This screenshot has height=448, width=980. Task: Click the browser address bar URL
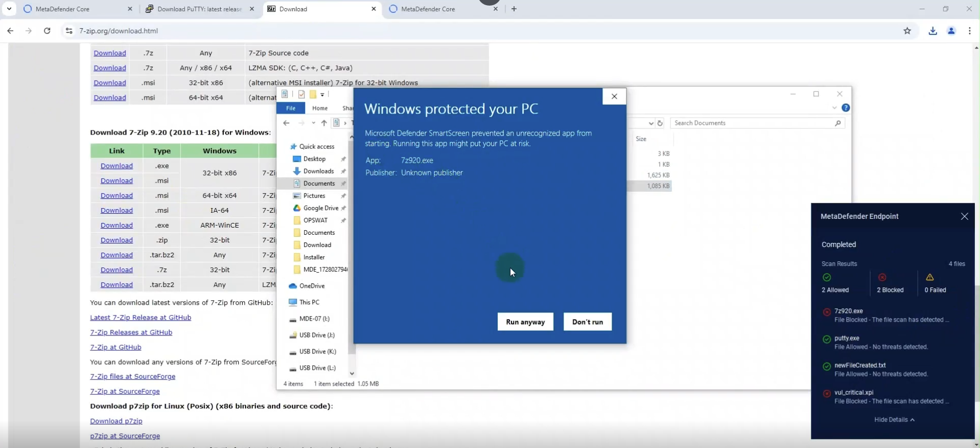click(119, 31)
